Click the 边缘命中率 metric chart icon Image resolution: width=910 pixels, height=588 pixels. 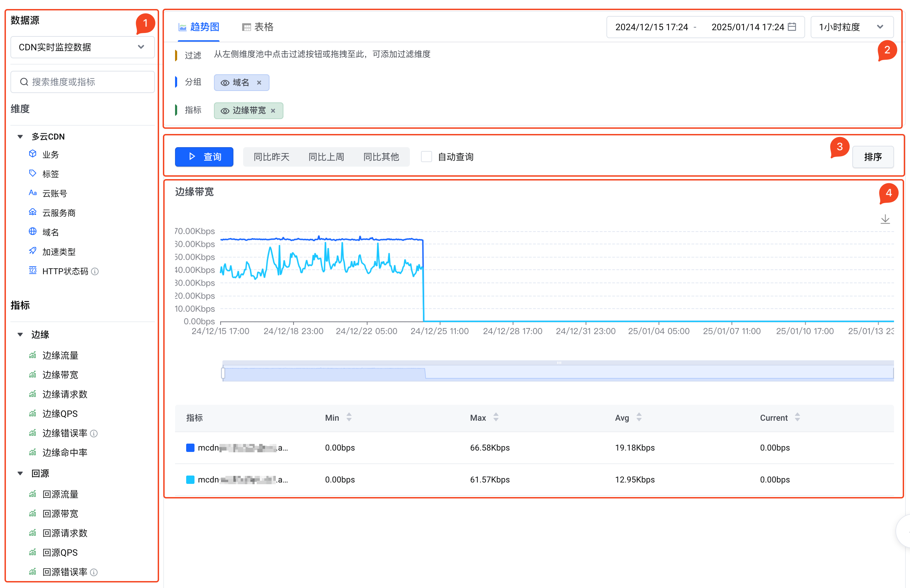coord(33,453)
